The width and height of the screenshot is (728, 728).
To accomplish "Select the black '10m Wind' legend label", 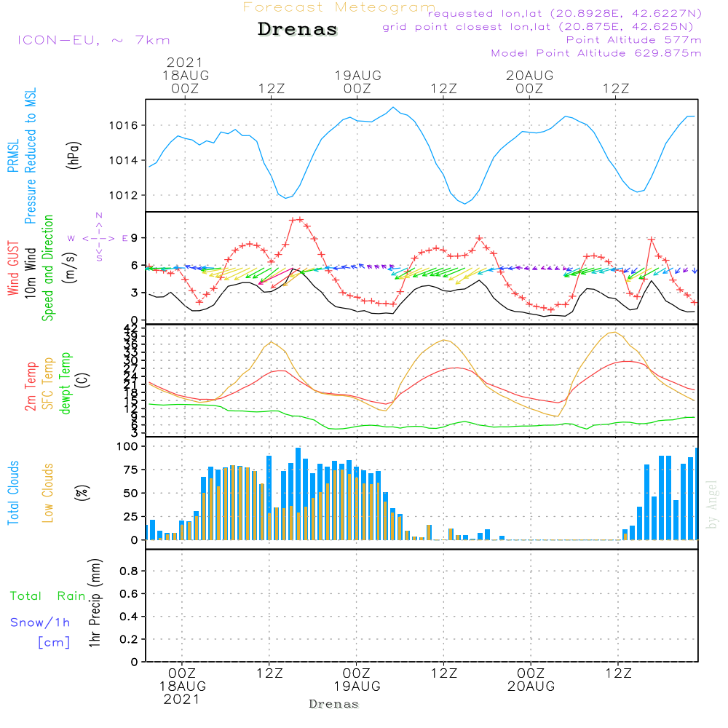I will pyautogui.click(x=30, y=273).
